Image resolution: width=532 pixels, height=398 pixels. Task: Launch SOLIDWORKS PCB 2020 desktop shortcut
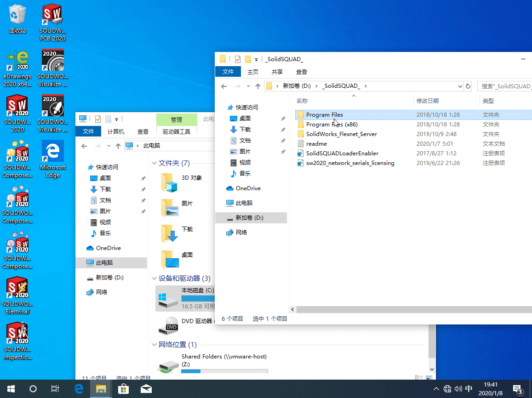click(x=52, y=23)
